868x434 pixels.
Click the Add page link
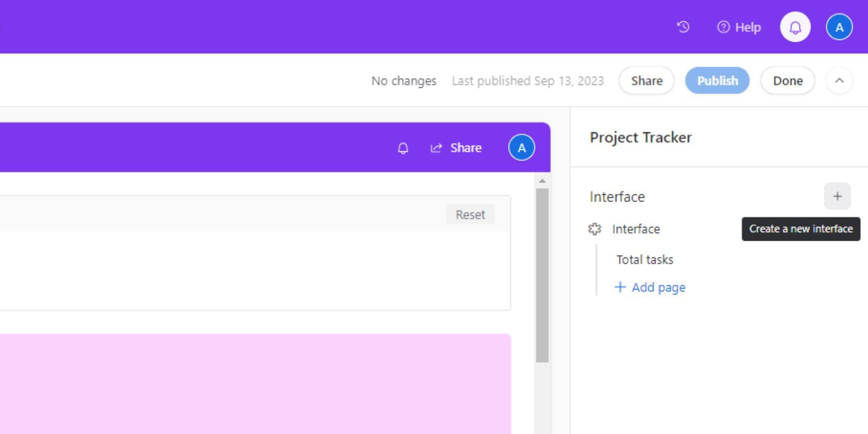[x=650, y=287]
